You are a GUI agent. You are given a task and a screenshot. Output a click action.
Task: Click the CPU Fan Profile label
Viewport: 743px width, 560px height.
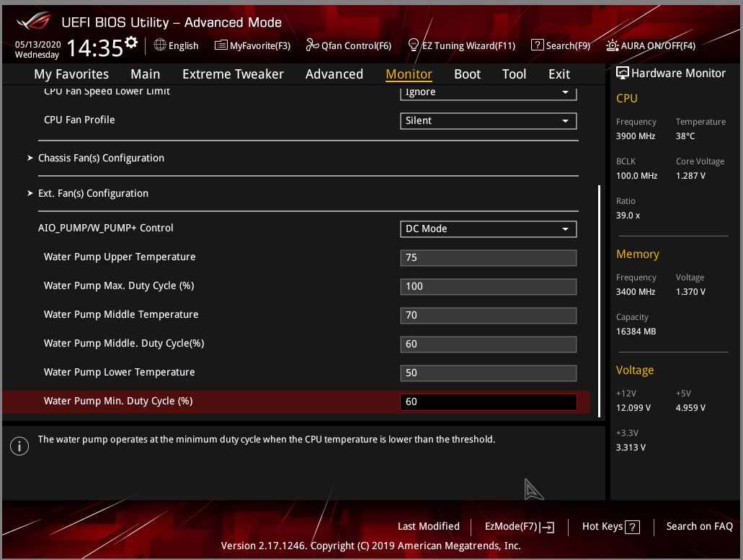tap(79, 120)
